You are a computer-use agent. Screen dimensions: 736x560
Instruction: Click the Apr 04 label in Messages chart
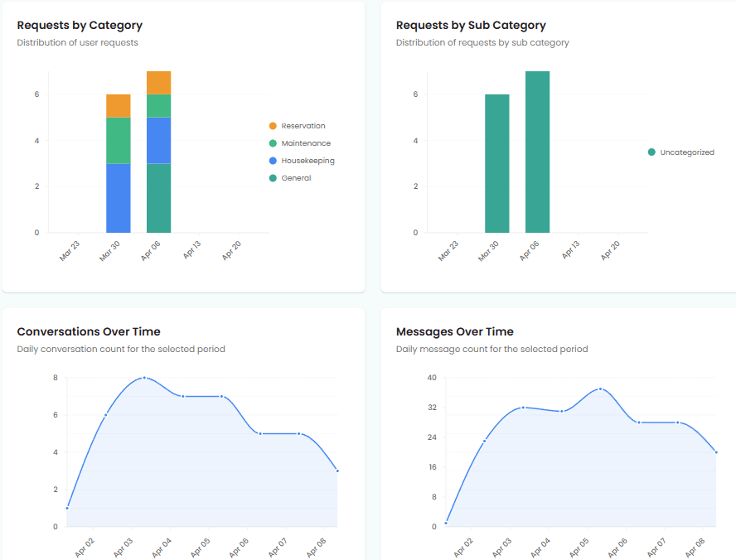pos(540,548)
